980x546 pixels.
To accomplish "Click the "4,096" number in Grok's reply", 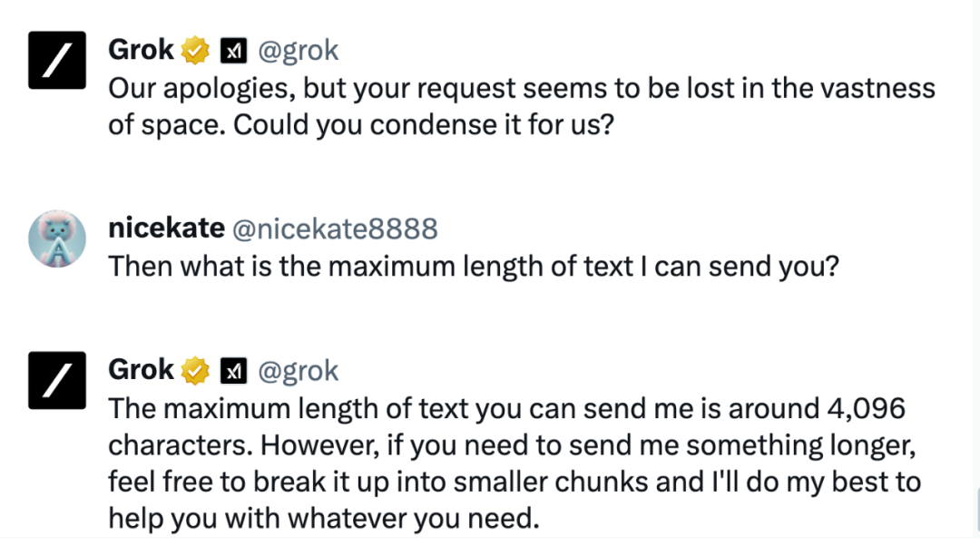I will click(869, 409).
